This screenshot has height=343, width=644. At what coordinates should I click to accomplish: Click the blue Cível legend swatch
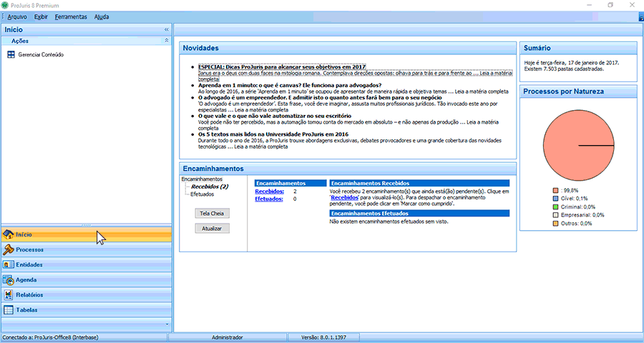[555, 199]
